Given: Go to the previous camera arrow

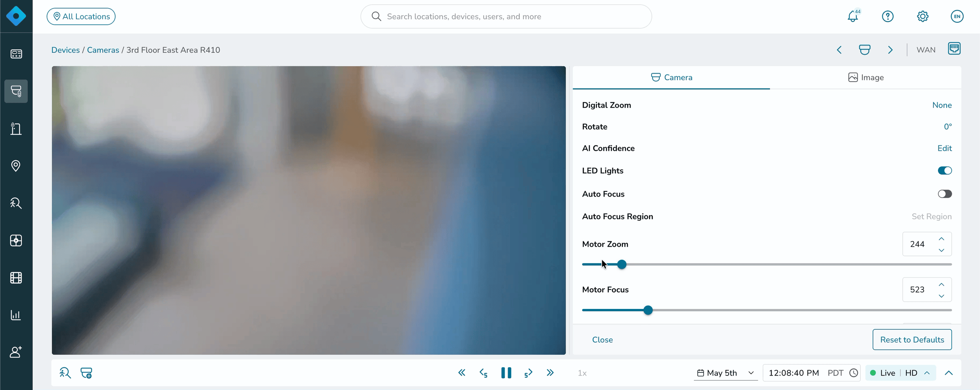Looking at the screenshot, I should [839, 50].
